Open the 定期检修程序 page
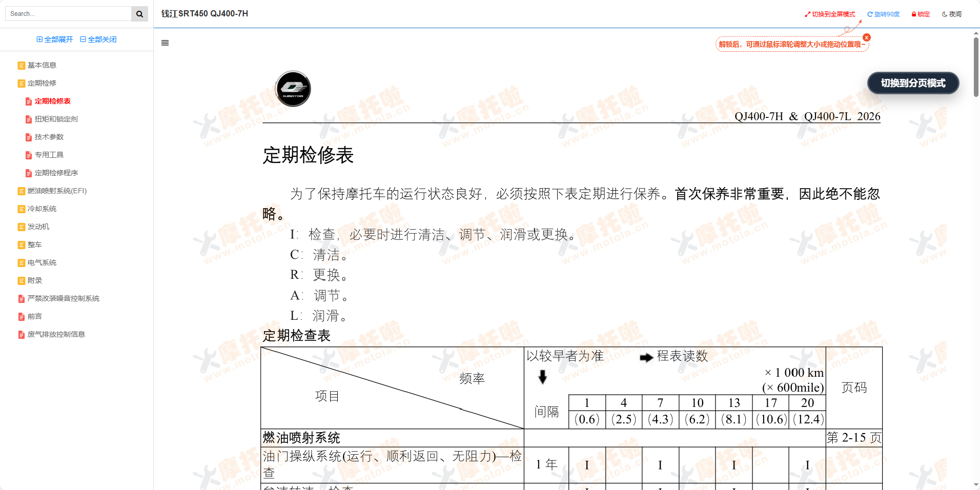Image resolution: width=980 pixels, height=490 pixels. [x=56, y=173]
